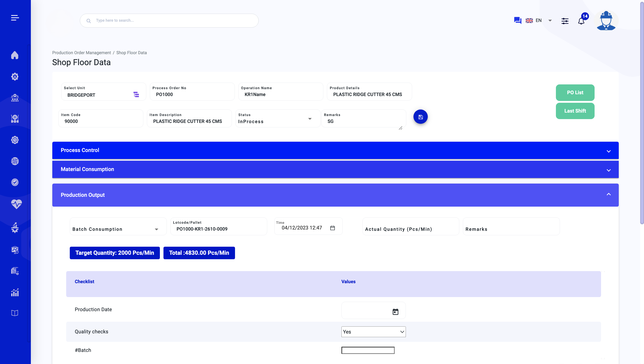This screenshot has height=364, width=644.
Task: Click the Target Quantity 2000 Pcs/Min badge
Action: [114, 253]
